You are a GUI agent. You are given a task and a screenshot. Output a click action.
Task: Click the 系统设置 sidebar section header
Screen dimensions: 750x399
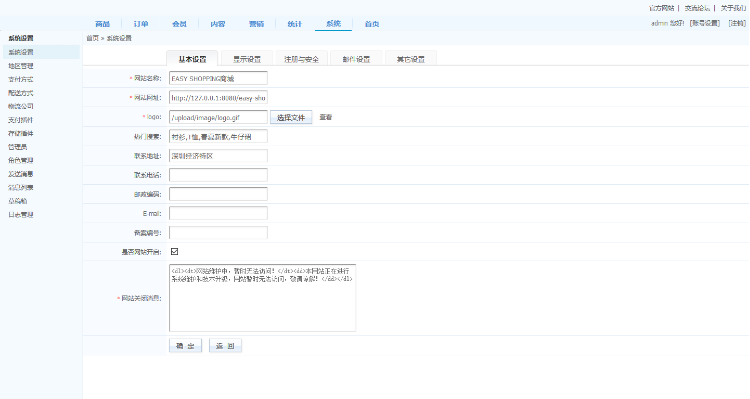21,38
